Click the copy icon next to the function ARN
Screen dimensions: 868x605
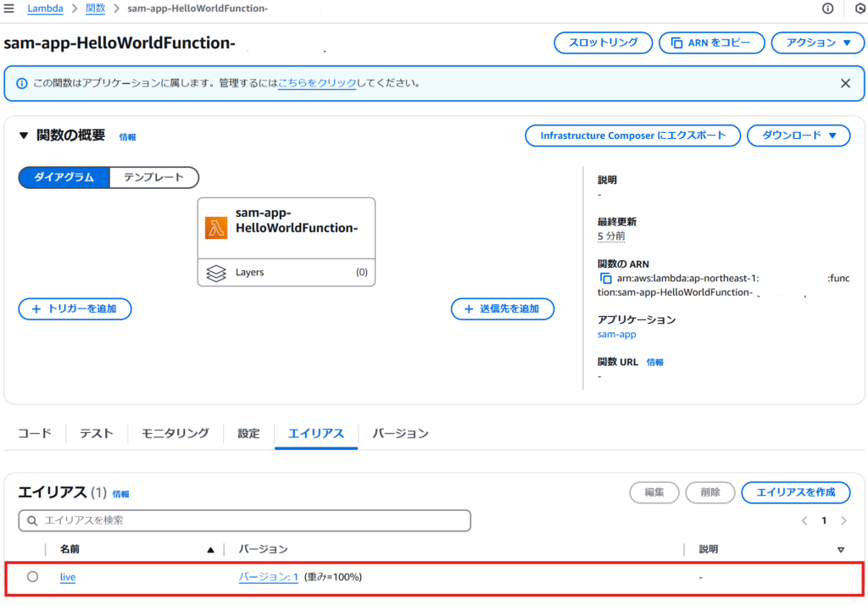tap(605, 278)
